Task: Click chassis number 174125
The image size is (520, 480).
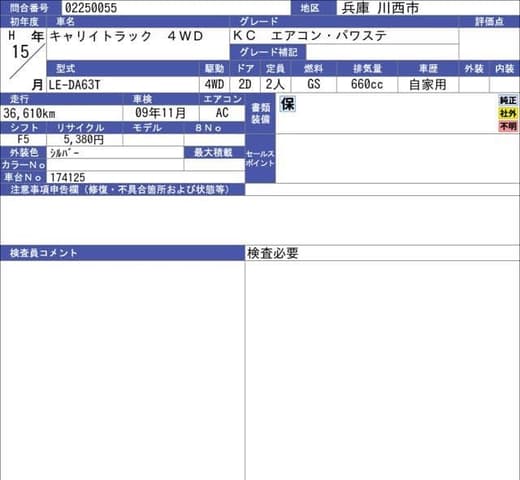Action: (x=68, y=177)
